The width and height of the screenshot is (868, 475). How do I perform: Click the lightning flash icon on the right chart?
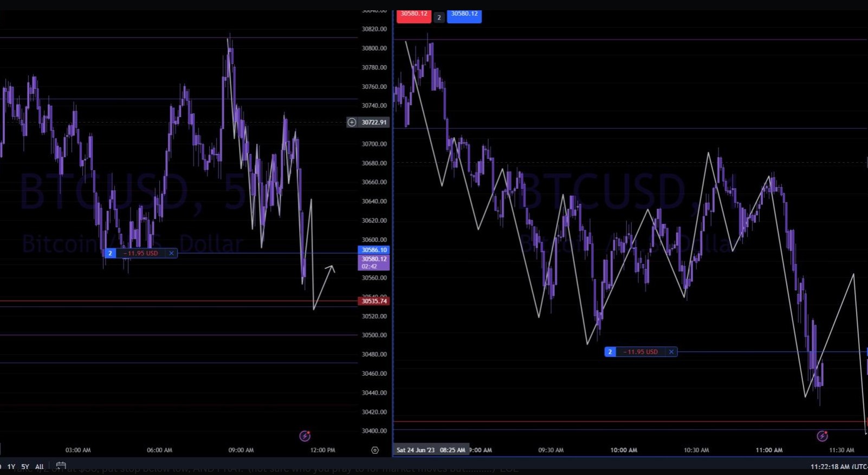(x=822, y=436)
